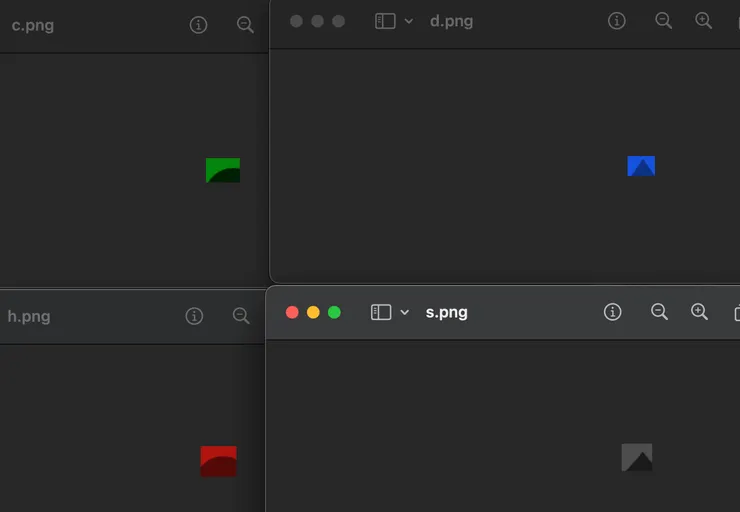The height and width of the screenshot is (512, 740).
Task: Zoom out on the d.png image
Action: 663,21
